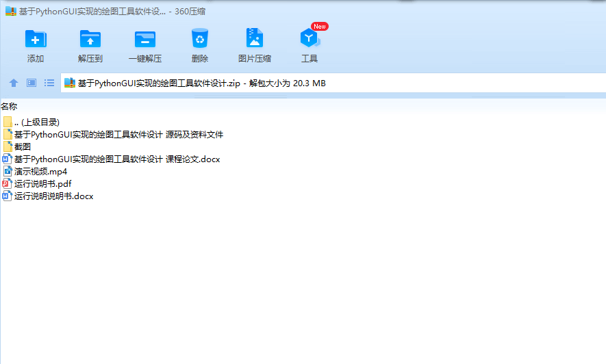Viewport: 606px width, 364px height.
Task: Go up one level with the arrow icon
Action: pos(14,83)
